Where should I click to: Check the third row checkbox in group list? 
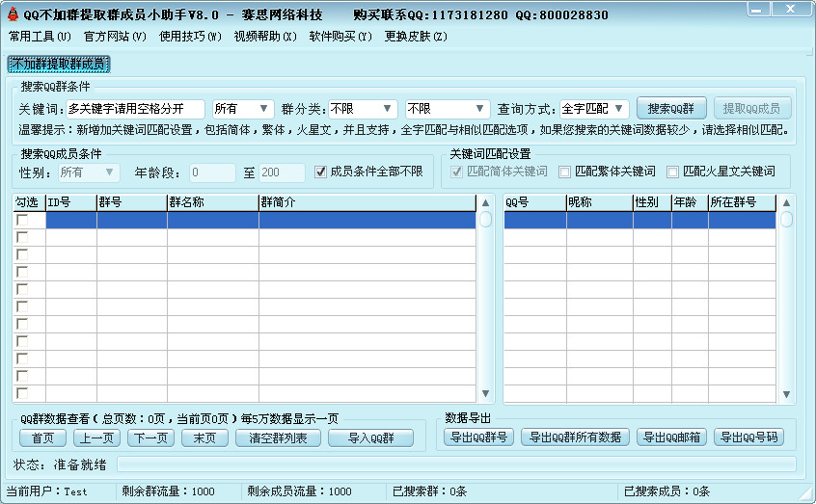(22, 254)
